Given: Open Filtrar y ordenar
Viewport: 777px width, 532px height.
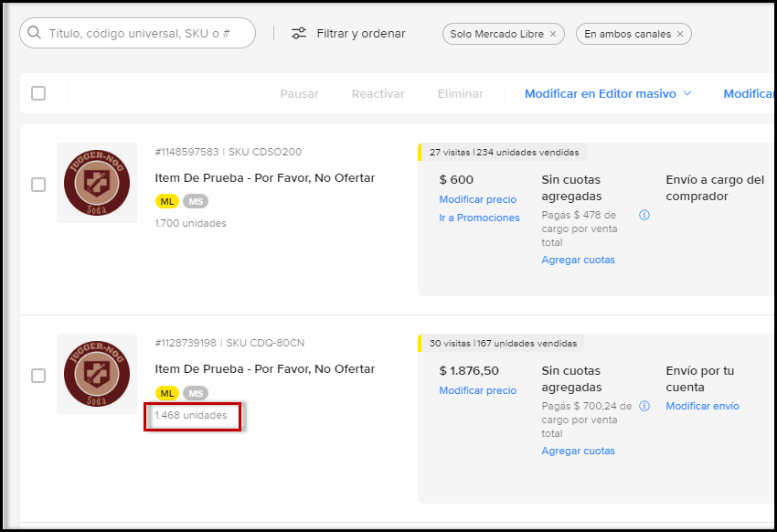Looking at the screenshot, I should pyautogui.click(x=348, y=33).
